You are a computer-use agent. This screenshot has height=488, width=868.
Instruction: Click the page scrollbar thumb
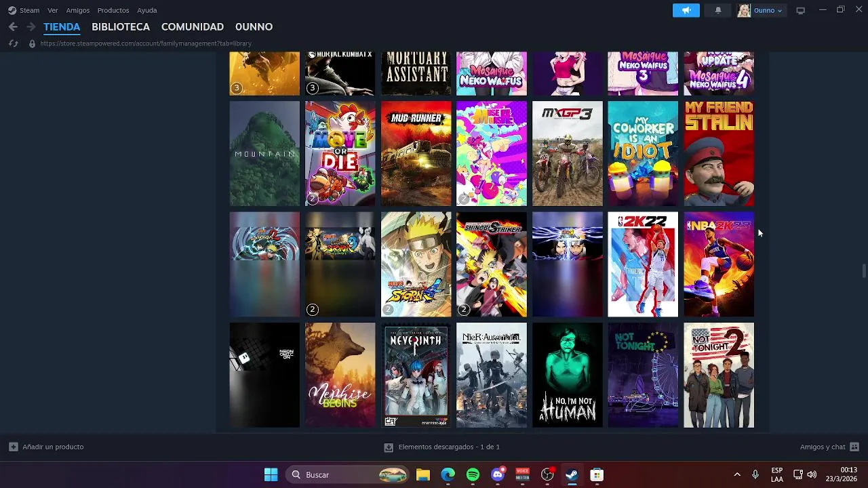click(864, 271)
